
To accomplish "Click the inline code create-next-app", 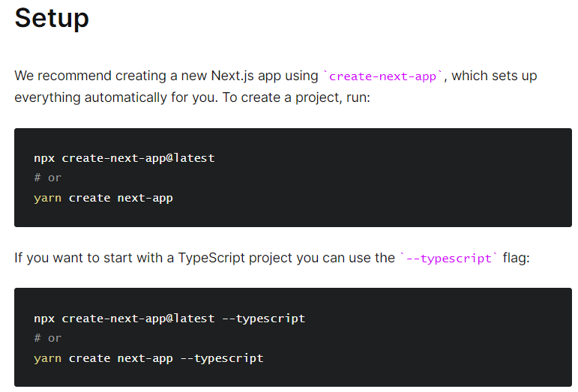I will tap(382, 76).
